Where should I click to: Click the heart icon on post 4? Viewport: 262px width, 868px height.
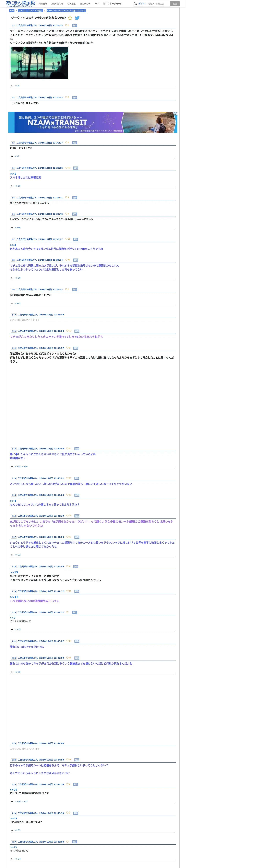click(66, 168)
